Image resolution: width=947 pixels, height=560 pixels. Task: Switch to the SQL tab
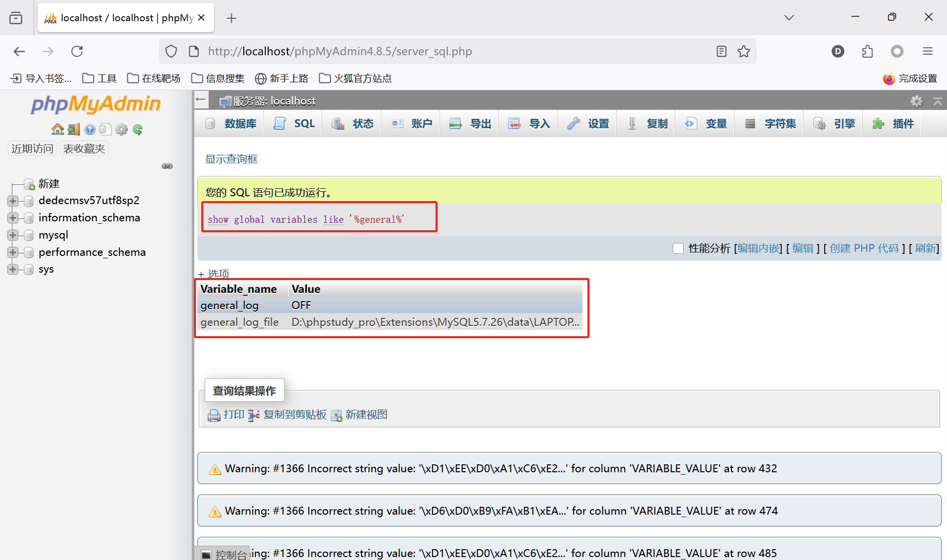click(294, 124)
